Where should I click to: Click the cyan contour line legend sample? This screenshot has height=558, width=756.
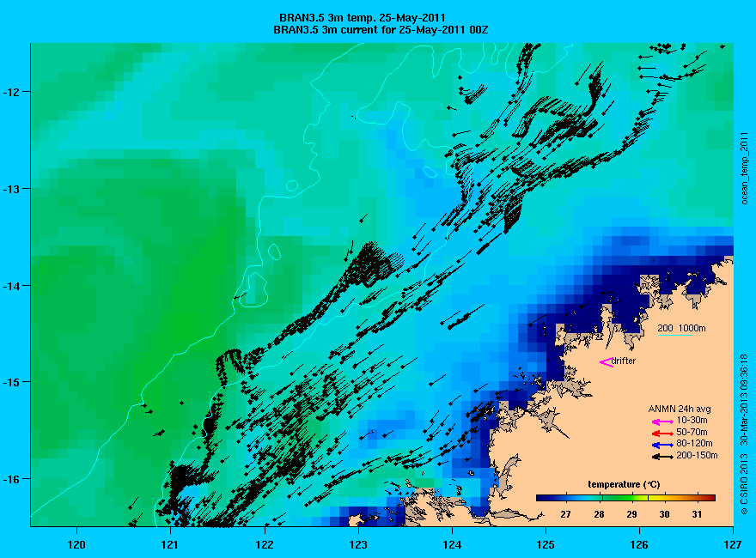[675, 335]
